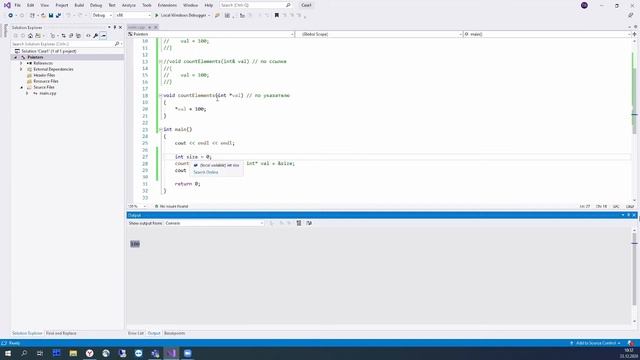Open File Explorer from taskbar
Viewport: 640px width, 360px height.
point(73,353)
